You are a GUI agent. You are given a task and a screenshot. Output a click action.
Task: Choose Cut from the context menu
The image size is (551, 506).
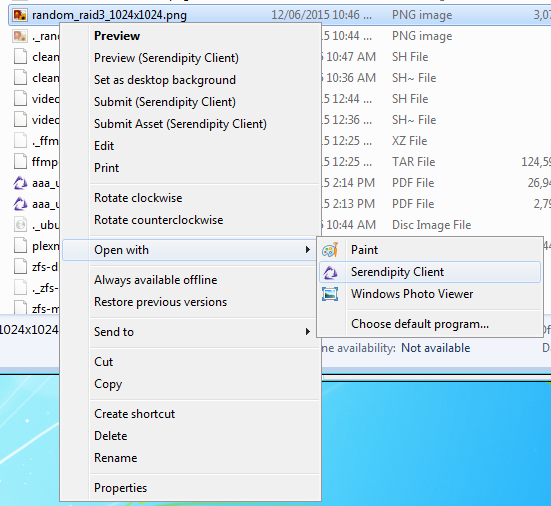coord(103,362)
